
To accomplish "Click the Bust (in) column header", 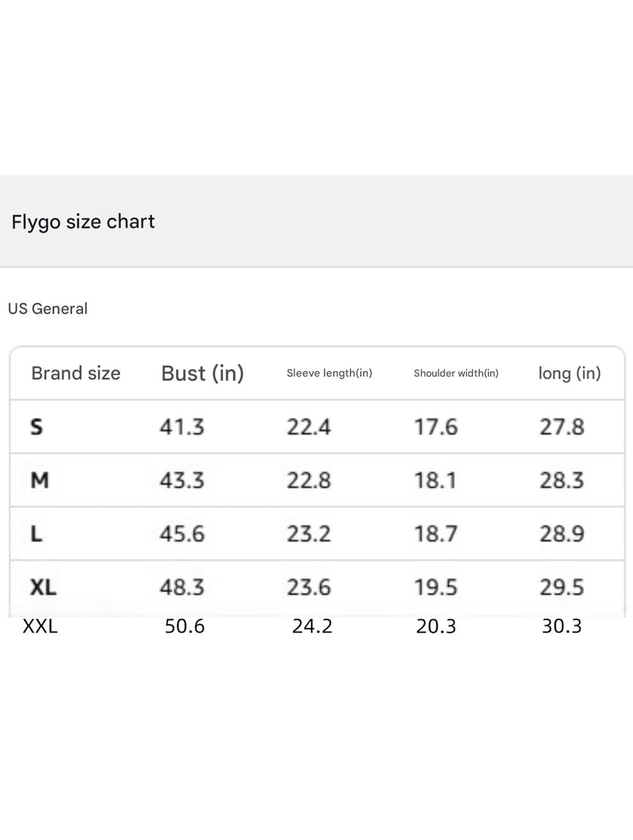I will [x=202, y=373].
